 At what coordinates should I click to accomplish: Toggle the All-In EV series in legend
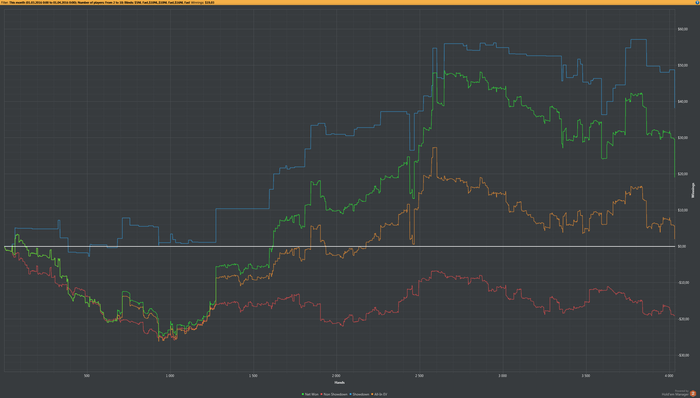click(x=379, y=394)
